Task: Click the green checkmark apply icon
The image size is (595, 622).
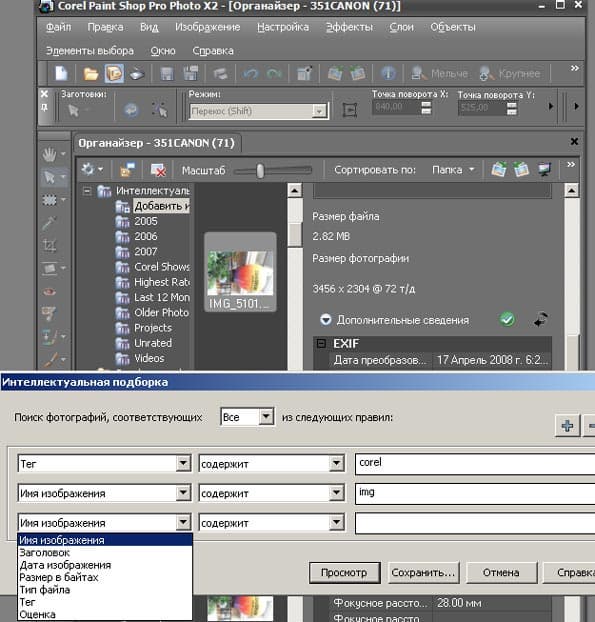Action: 507,319
